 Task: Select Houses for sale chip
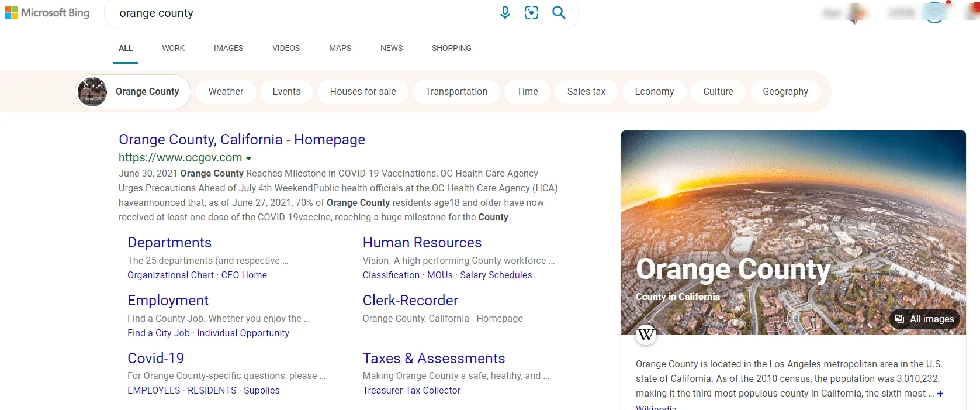pyautogui.click(x=363, y=92)
